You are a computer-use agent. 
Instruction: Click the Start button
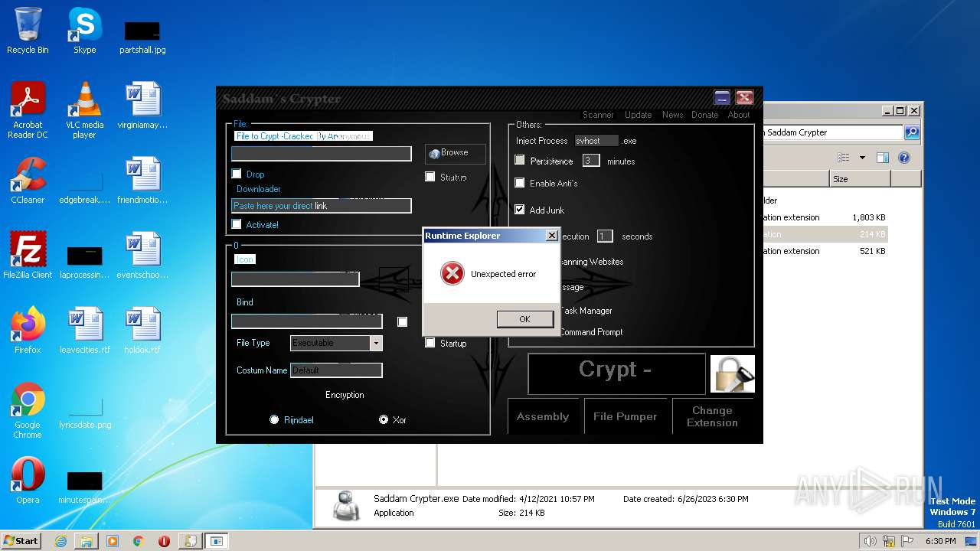pyautogui.click(x=21, y=541)
